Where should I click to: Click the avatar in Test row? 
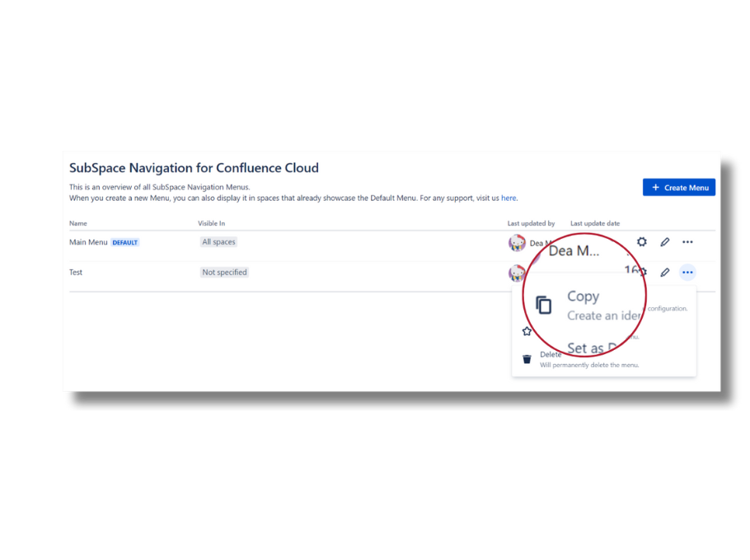tap(516, 273)
